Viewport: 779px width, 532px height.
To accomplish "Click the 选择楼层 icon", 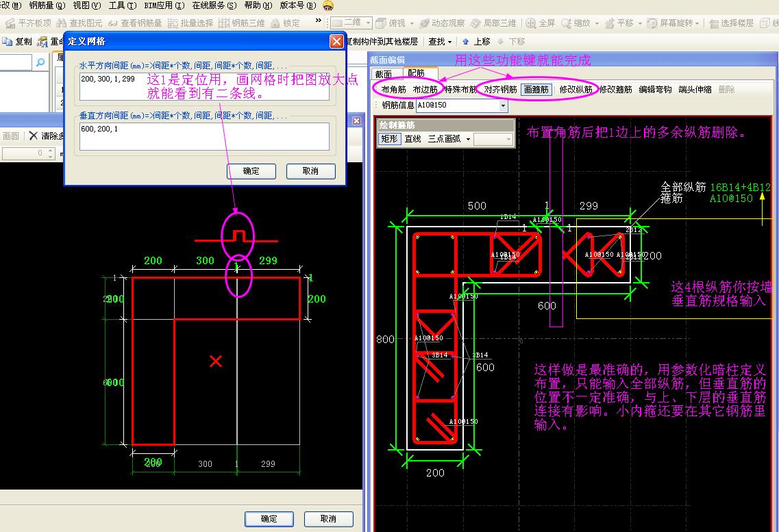I will (x=714, y=23).
